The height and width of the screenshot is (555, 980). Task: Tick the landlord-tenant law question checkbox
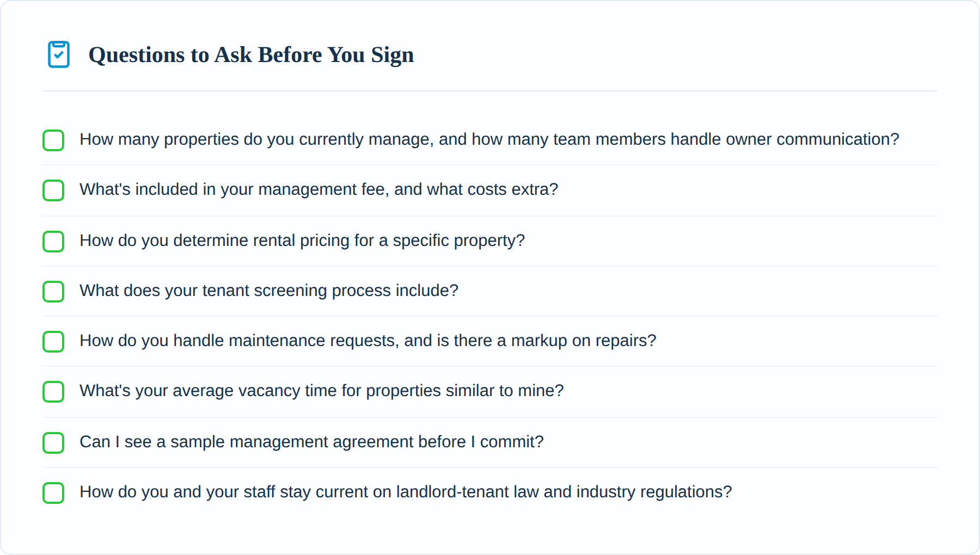point(53,493)
